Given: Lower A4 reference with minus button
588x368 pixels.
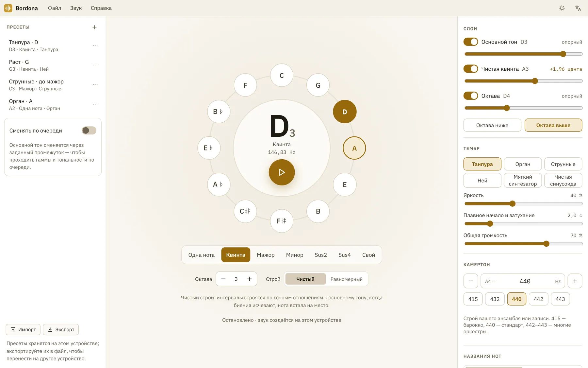Looking at the screenshot, I should 471,281.
